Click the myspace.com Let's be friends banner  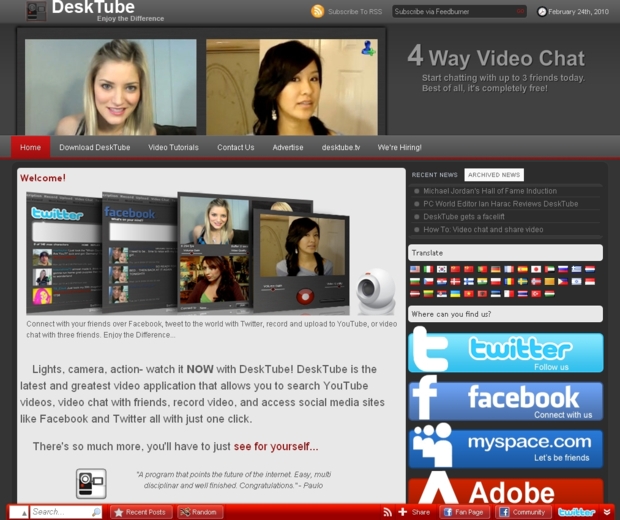pyautogui.click(x=506, y=446)
